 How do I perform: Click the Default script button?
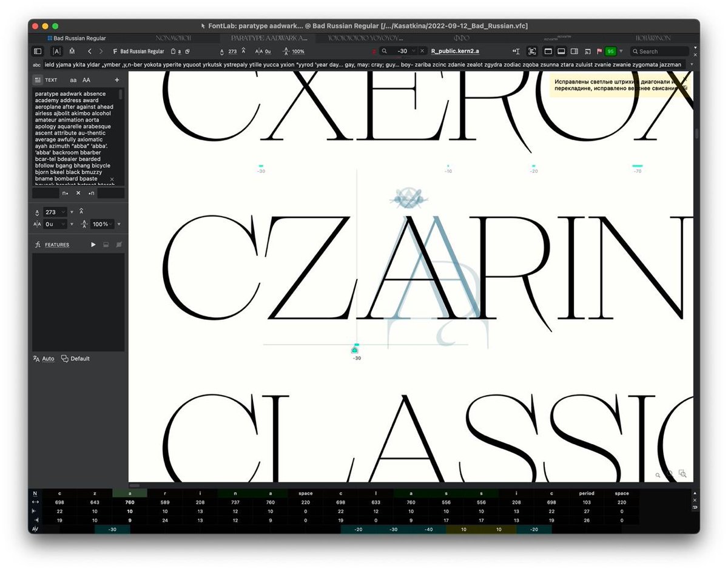click(75, 359)
